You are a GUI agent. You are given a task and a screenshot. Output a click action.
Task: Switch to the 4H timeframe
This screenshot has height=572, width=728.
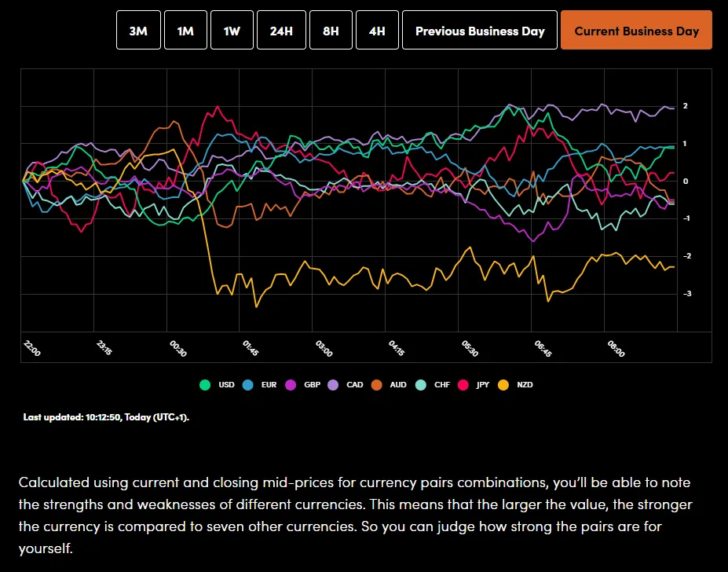[377, 31]
